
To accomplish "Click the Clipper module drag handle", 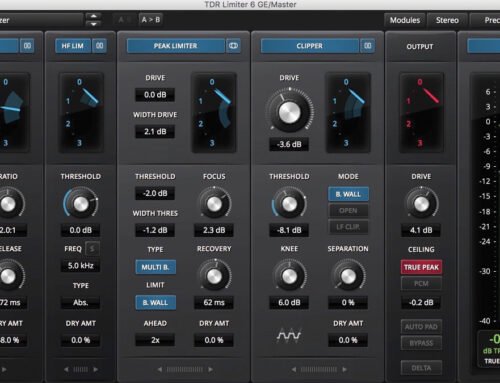I will coord(319,369).
